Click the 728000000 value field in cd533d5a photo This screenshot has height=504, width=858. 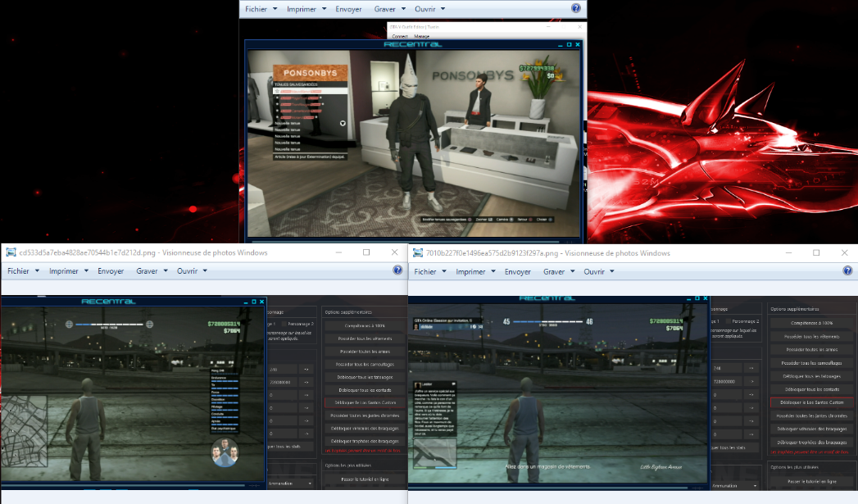pos(283,382)
